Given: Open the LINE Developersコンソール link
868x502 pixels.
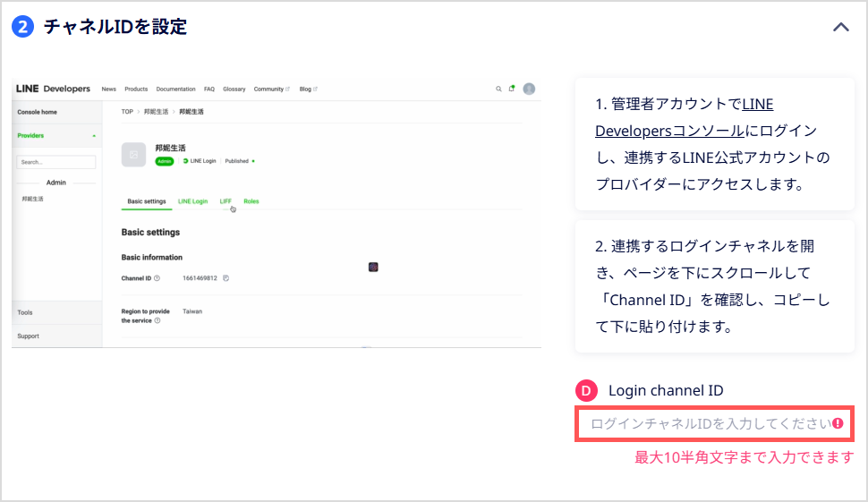Looking at the screenshot, I should pos(685,117).
